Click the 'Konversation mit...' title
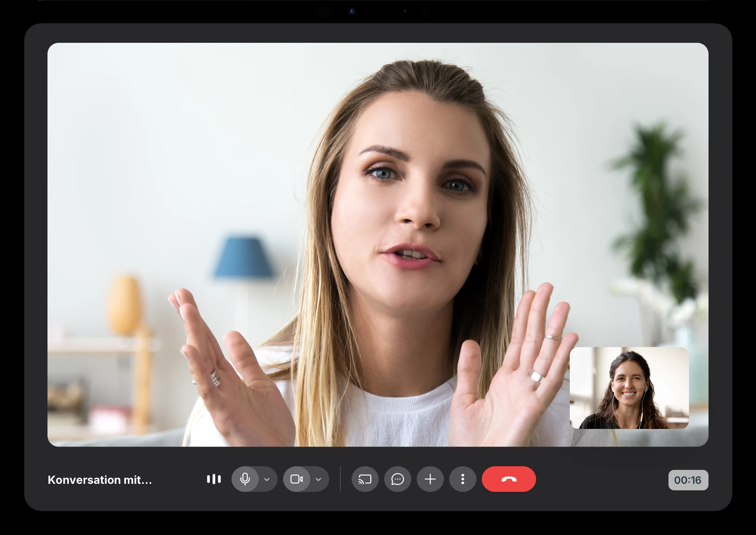The height and width of the screenshot is (535, 756). coord(100,480)
